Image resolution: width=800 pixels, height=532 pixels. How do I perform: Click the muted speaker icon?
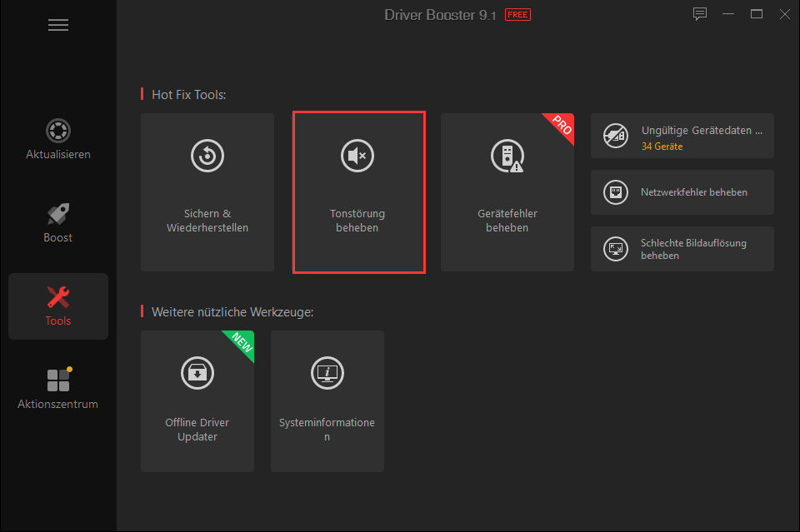pyautogui.click(x=357, y=156)
